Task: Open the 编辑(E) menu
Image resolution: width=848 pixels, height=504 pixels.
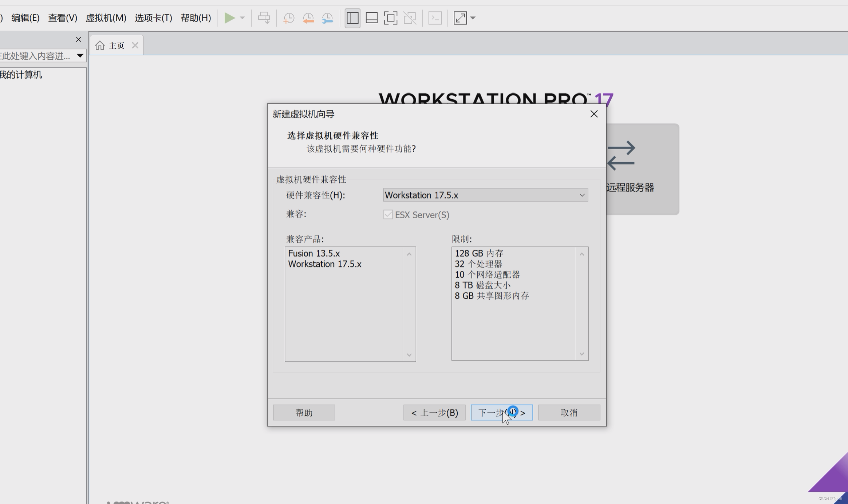Action: tap(25, 18)
